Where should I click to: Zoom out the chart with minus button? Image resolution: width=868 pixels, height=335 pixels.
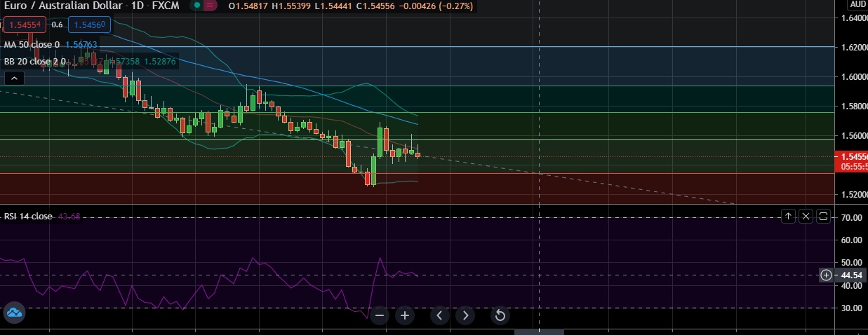(x=380, y=315)
